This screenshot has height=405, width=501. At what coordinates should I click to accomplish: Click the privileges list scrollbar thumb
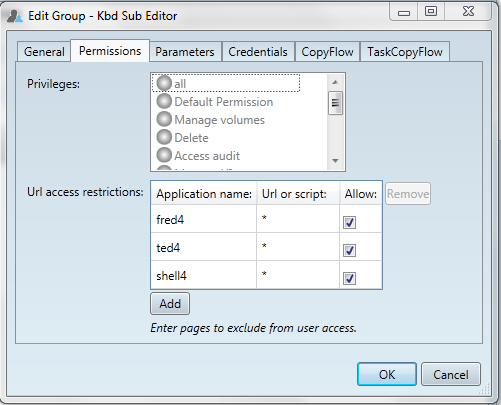coord(335,103)
